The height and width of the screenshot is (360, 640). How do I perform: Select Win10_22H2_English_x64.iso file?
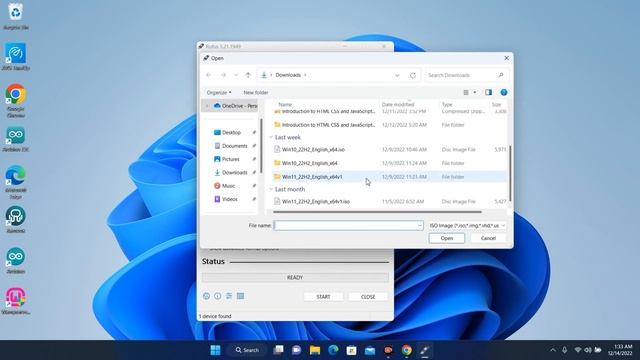[390, 150]
